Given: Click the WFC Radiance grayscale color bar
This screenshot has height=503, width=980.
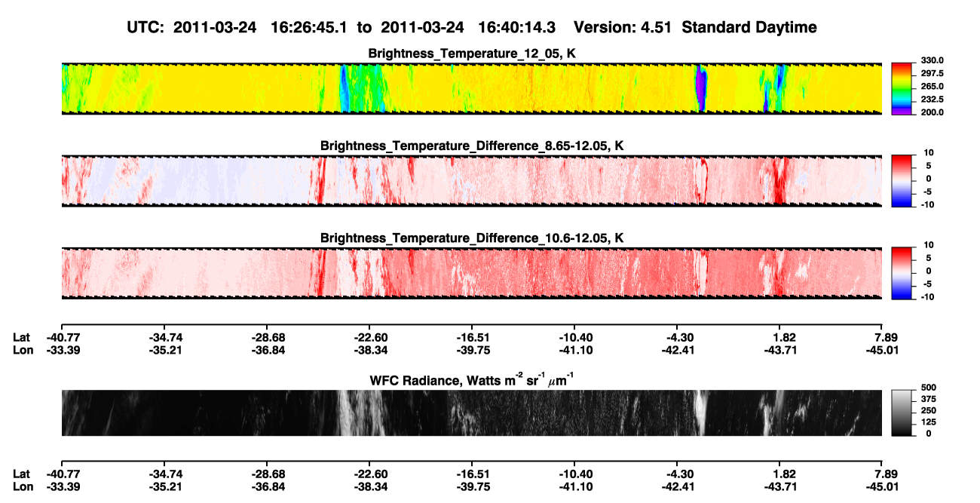Looking at the screenshot, I should pos(902,412).
